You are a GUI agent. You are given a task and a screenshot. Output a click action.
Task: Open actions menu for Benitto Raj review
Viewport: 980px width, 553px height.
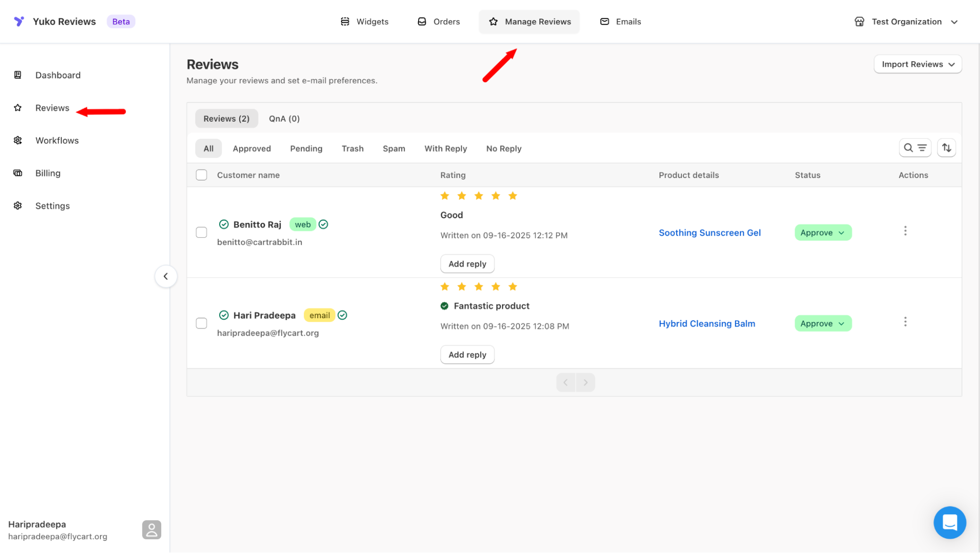pyautogui.click(x=905, y=231)
